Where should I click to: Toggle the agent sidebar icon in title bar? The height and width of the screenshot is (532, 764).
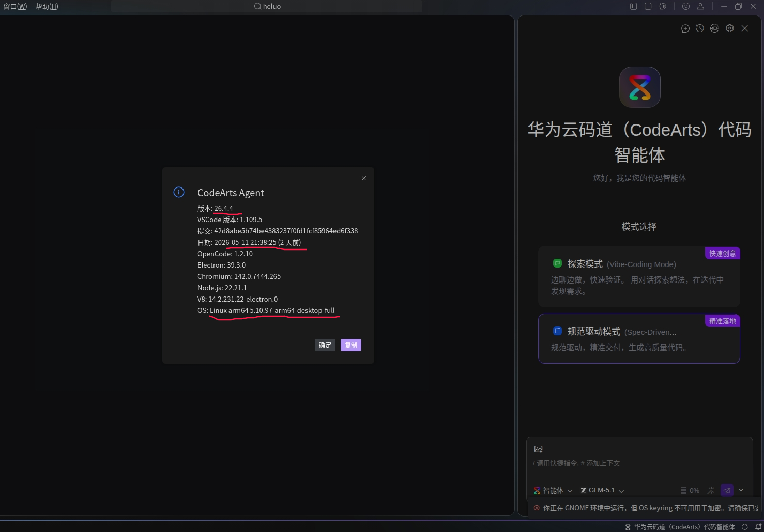point(663,6)
